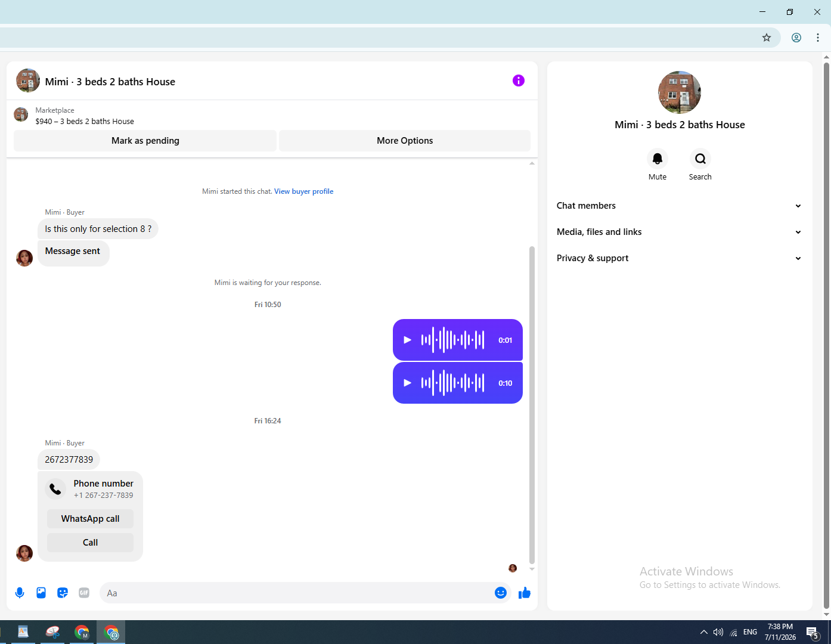Image resolution: width=831 pixels, height=644 pixels.
Task: Mute the conversation with bell icon
Action: (658, 159)
